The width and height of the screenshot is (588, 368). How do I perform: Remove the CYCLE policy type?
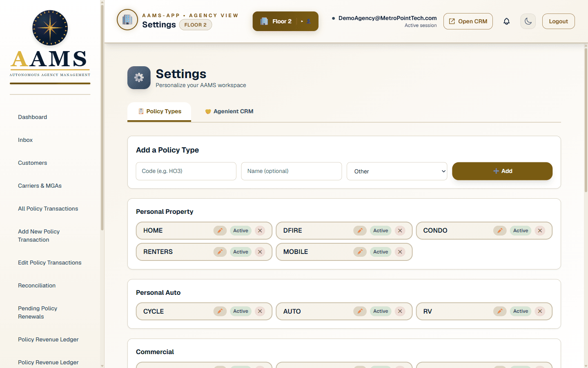[260, 311]
